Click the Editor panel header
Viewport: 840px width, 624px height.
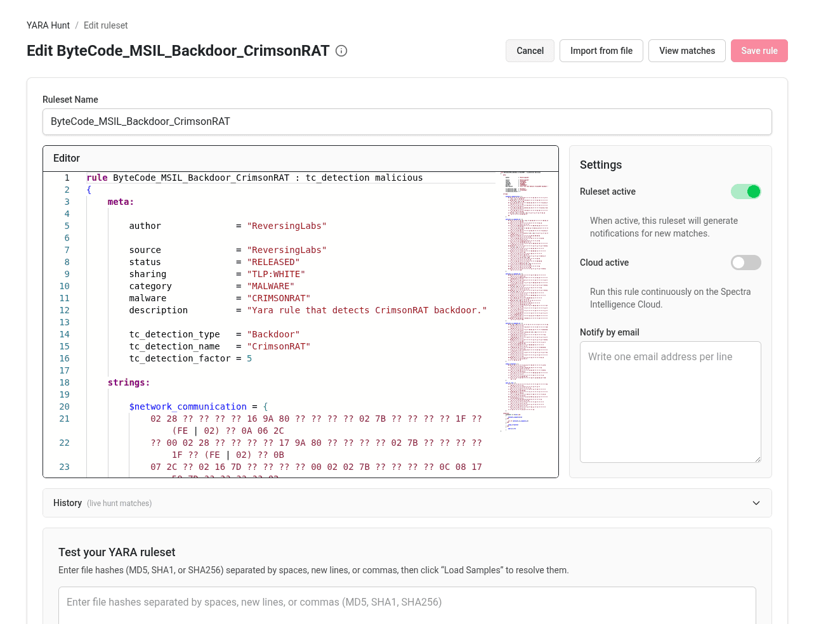(301, 159)
